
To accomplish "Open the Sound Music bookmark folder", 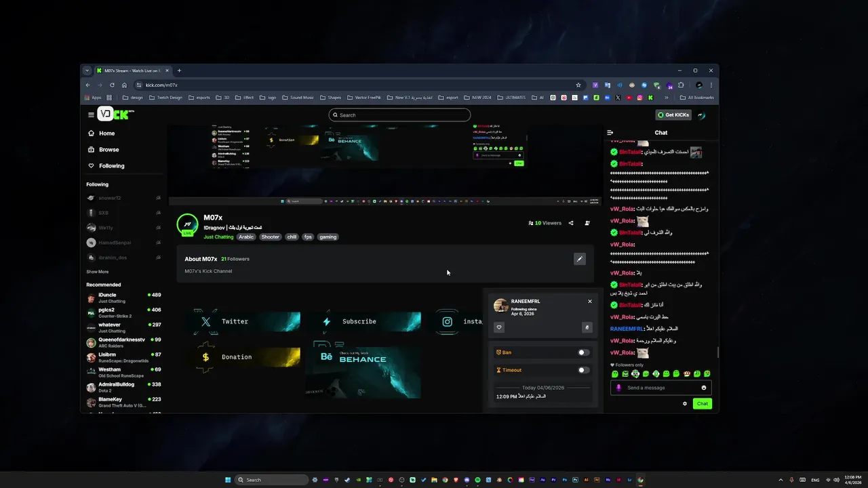I will click(x=298, y=98).
